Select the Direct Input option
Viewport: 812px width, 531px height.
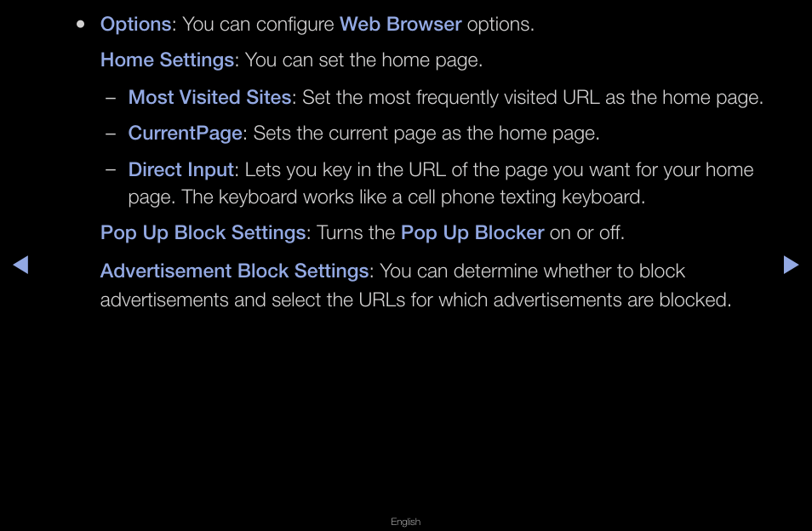pyautogui.click(x=181, y=169)
